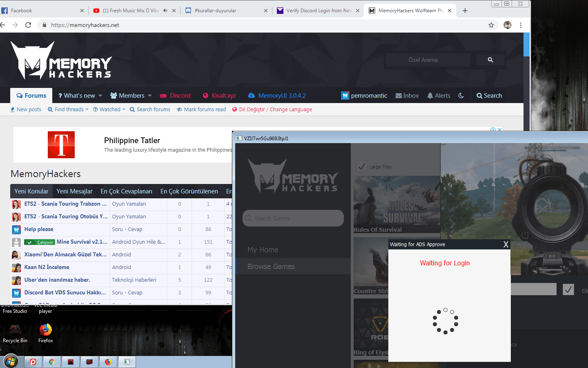The image size is (588, 368).
Task: Toggle dark mode with the moon icon
Action: [x=461, y=96]
